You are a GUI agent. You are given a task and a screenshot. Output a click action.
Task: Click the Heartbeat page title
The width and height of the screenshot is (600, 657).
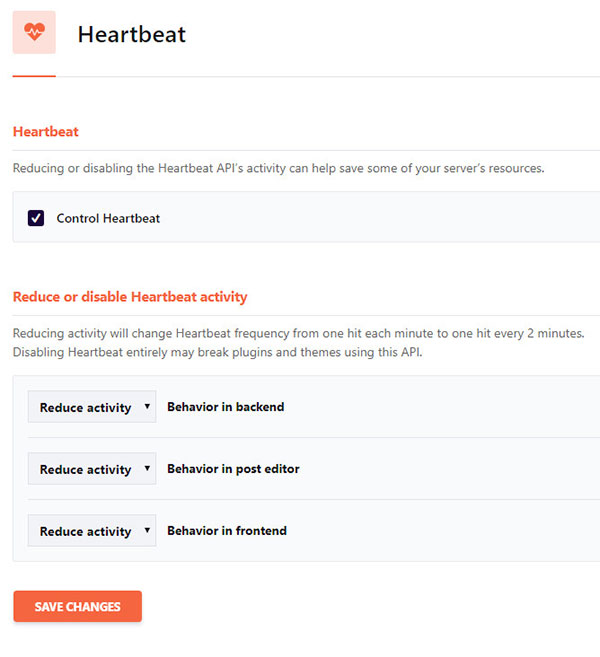131,34
